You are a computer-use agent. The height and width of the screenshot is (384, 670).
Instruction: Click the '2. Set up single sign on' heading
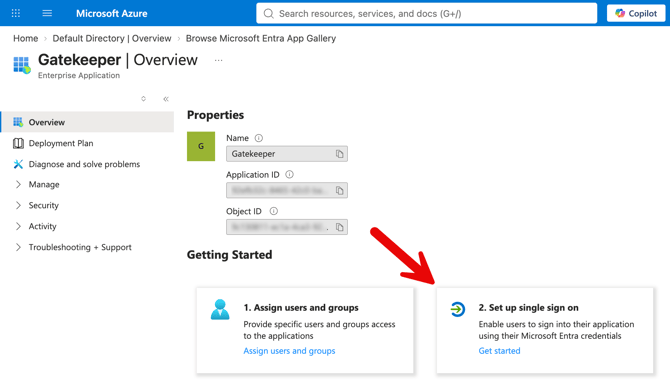click(x=529, y=308)
